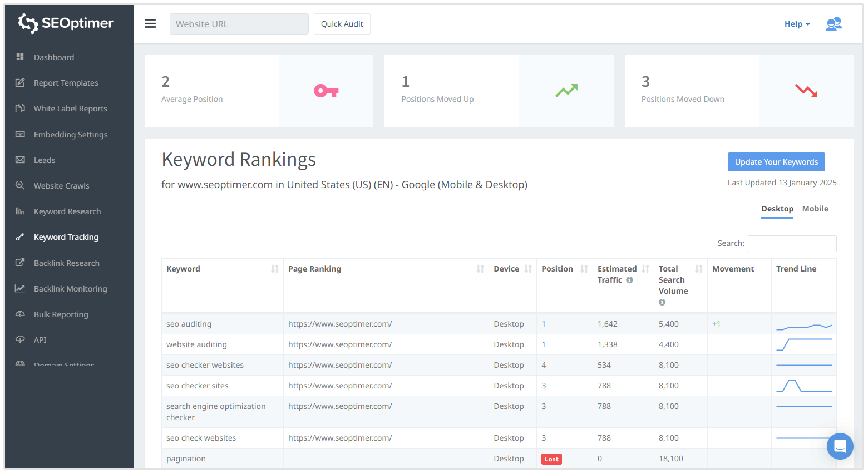
Task: Click the Dashboard sidebar icon
Action: coord(20,57)
